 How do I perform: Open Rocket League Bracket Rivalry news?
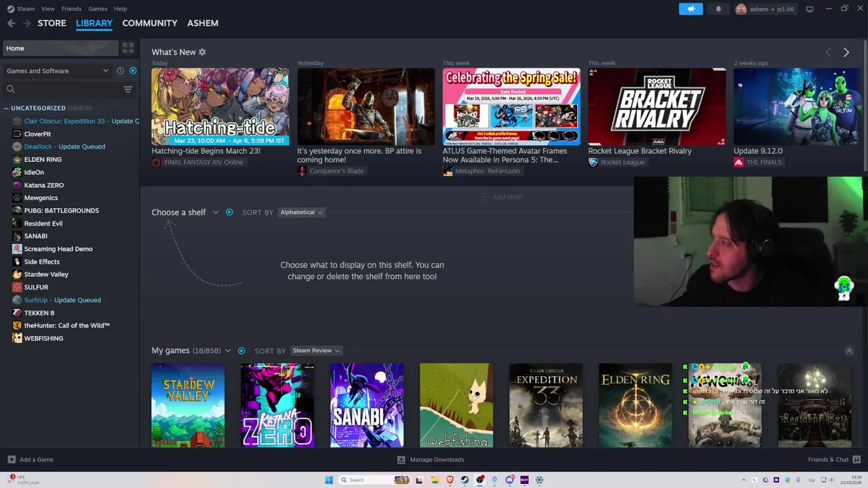(657, 106)
